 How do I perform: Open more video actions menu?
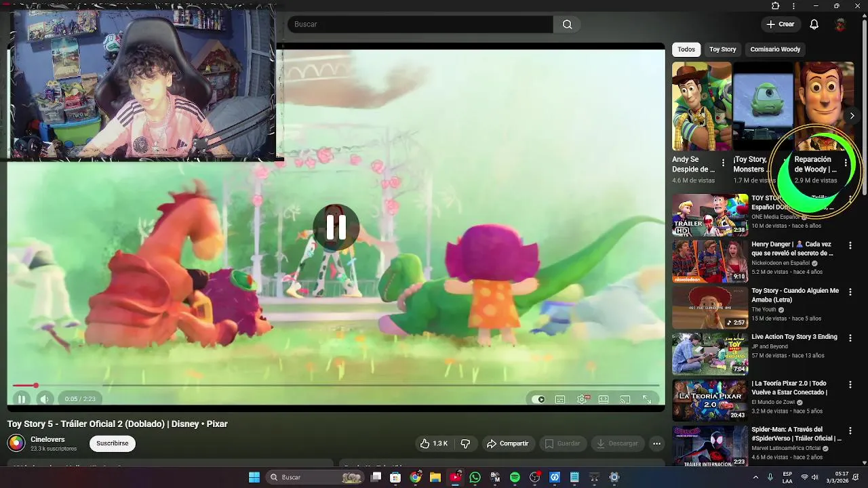click(656, 443)
